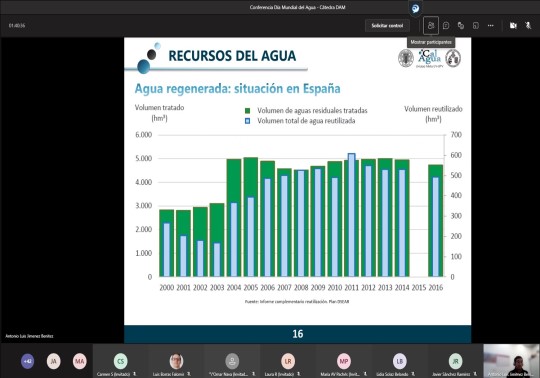540x378 pixels.
Task: Open the meeting chat icon
Action: click(x=446, y=25)
